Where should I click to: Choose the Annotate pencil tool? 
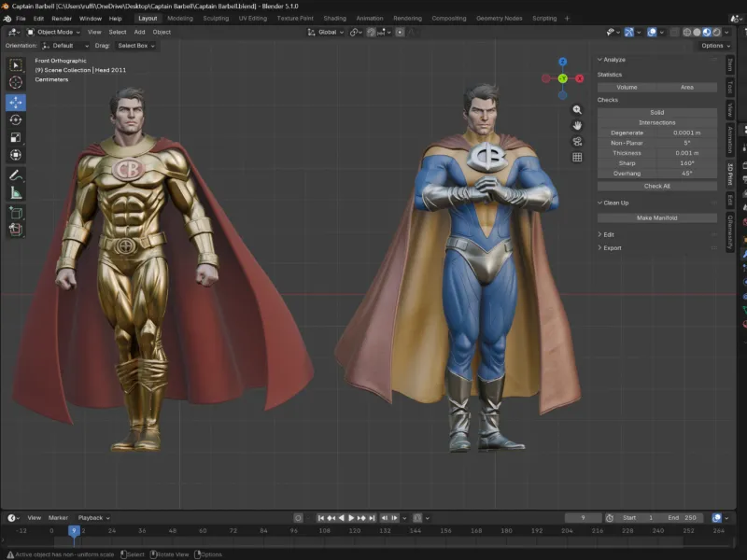pos(16,175)
